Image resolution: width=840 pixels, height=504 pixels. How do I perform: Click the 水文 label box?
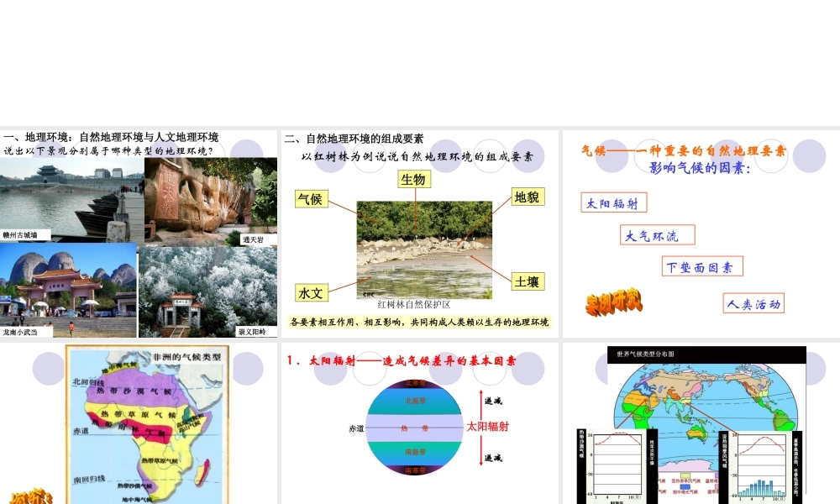(x=309, y=293)
